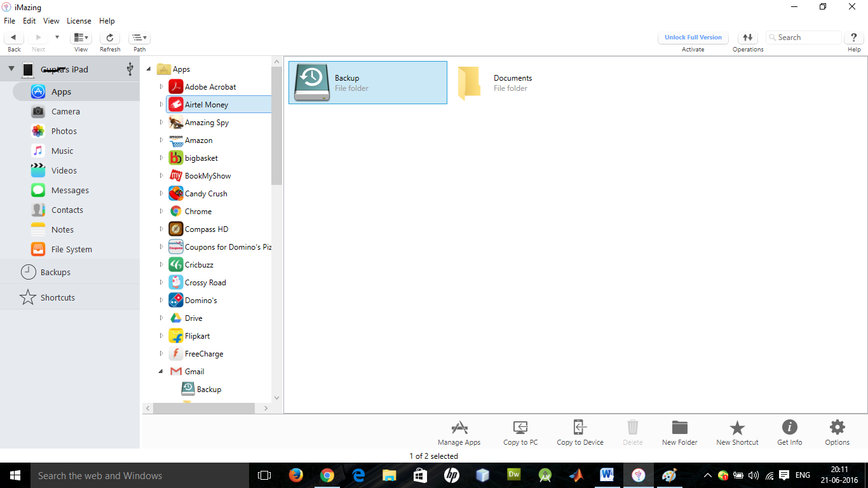Select the Backup folder in the file pane
Viewport: 868px width, 488px height.
pos(368,83)
